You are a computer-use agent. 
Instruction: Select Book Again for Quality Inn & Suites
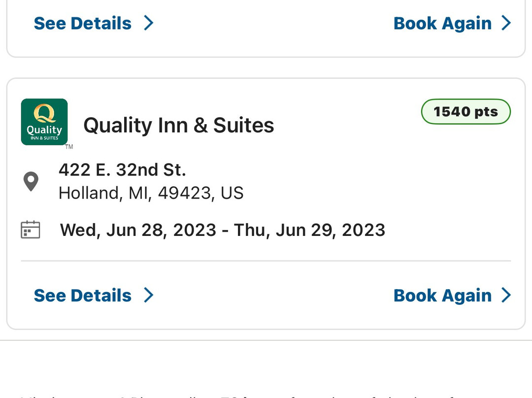pos(442,296)
